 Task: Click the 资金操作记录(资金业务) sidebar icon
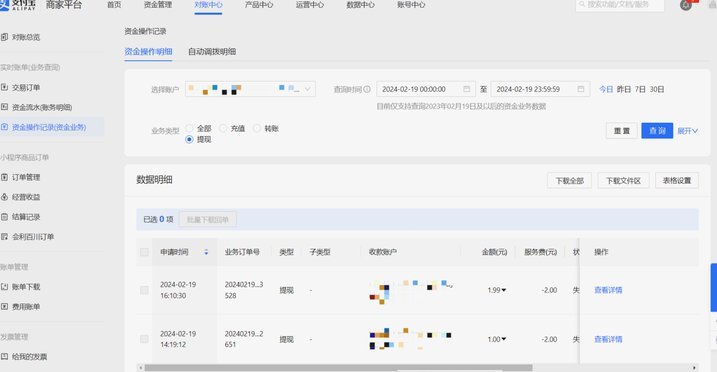pyautogui.click(x=5, y=127)
